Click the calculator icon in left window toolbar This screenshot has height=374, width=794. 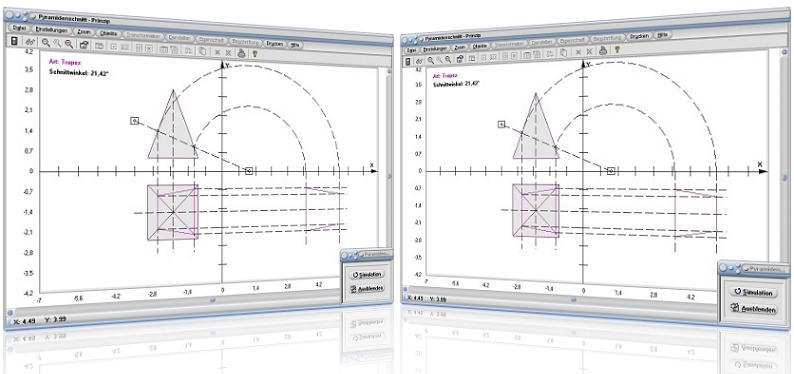click(x=14, y=41)
